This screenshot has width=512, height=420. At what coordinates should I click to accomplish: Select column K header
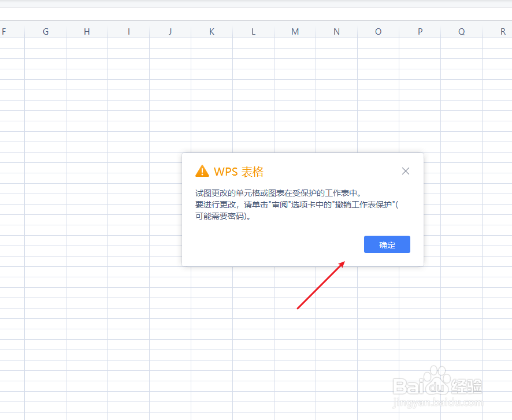tap(212, 32)
